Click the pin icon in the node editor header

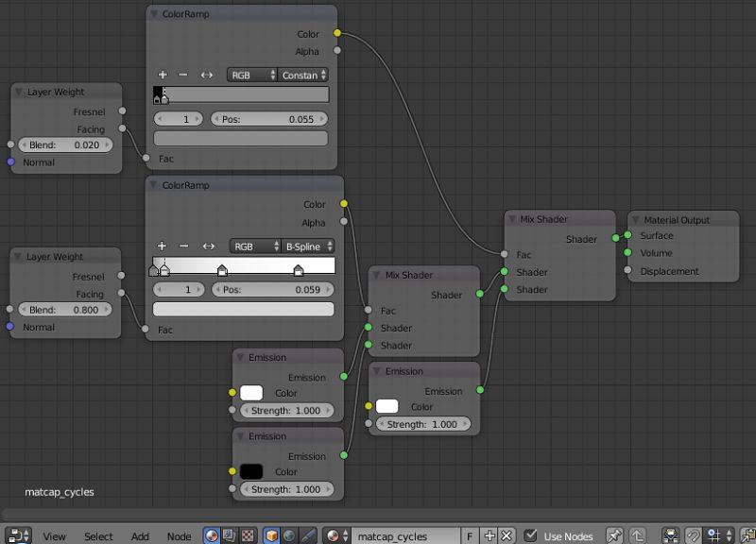614,535
